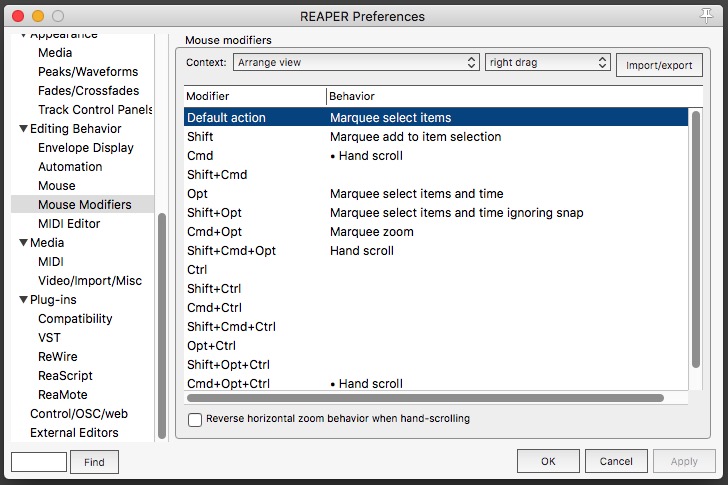Open the ReaScript preferences page
This screenshot has height=485, width=728.
[x=65, y=376]
